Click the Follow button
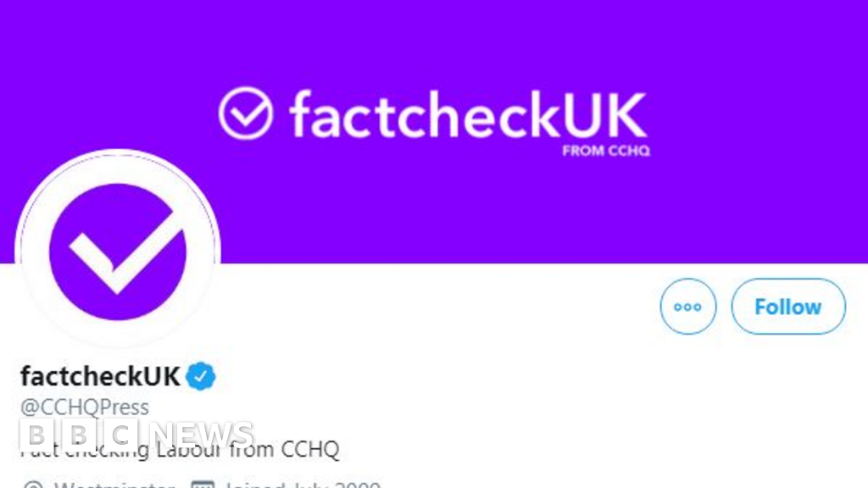868x488 pixels. (787, 307)
